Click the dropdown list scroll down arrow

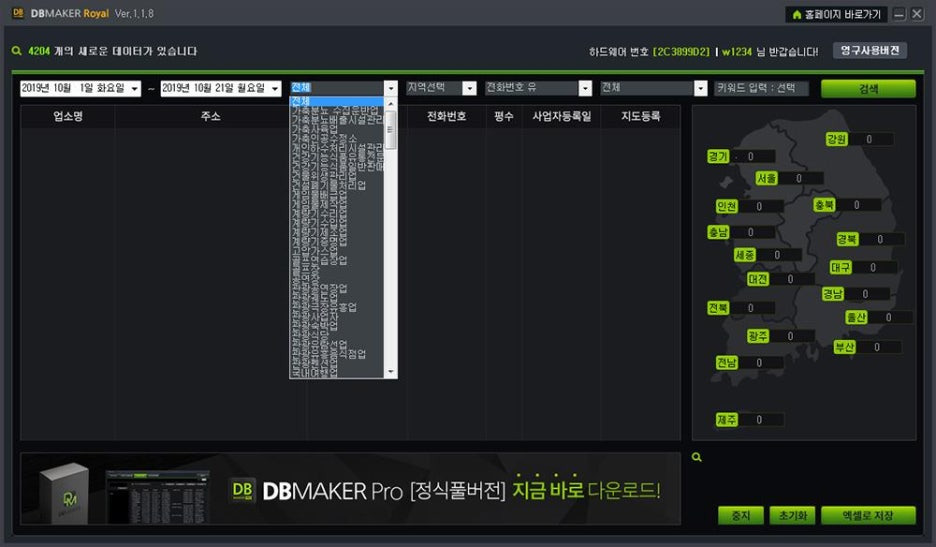[x=391, y=372]
